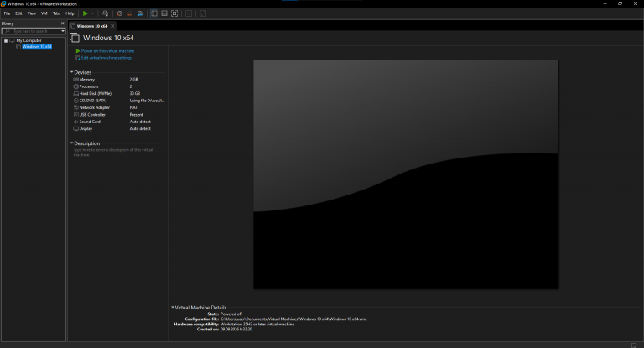Click the Created on date value

click(x=236, y=329)
